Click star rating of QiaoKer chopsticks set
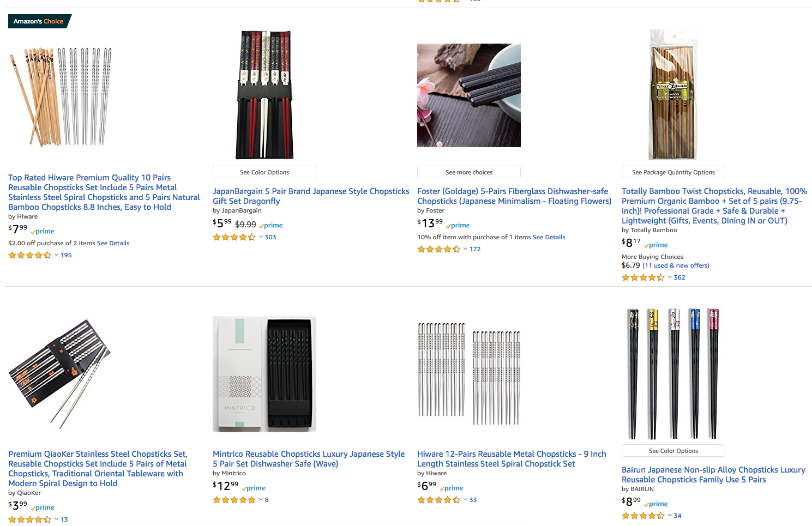The width and height of the screenshot is (812, 526). [29, 519]
